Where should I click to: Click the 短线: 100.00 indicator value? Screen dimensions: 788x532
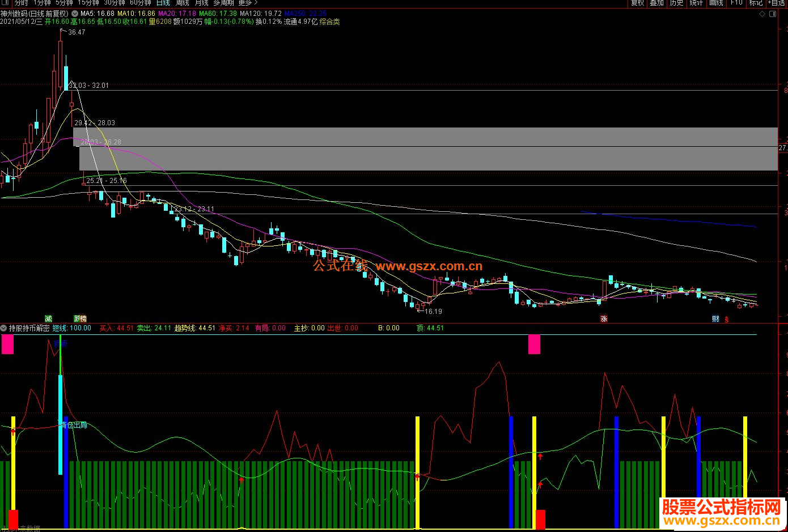(x=72, y=328)
